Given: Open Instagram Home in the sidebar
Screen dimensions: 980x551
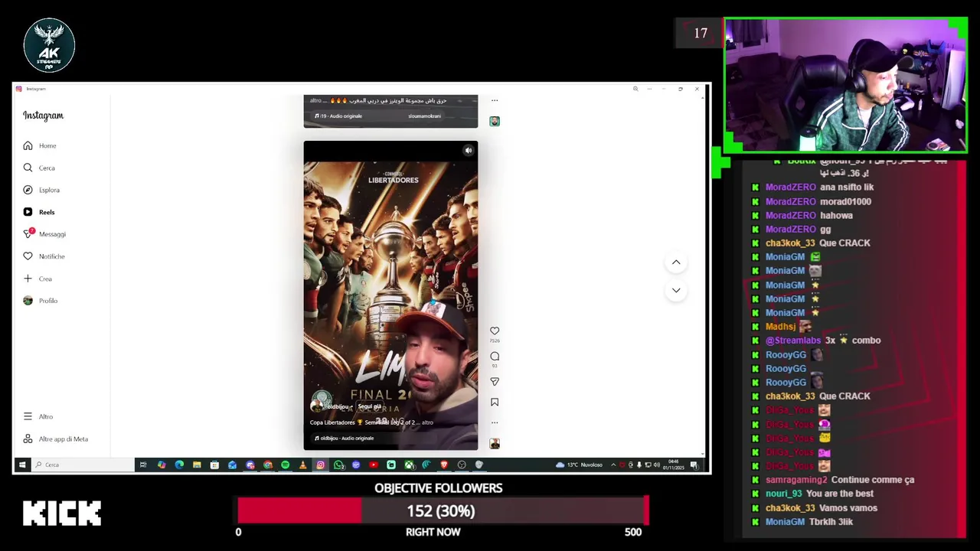Looking at the screenshot, I should [40, 145].
